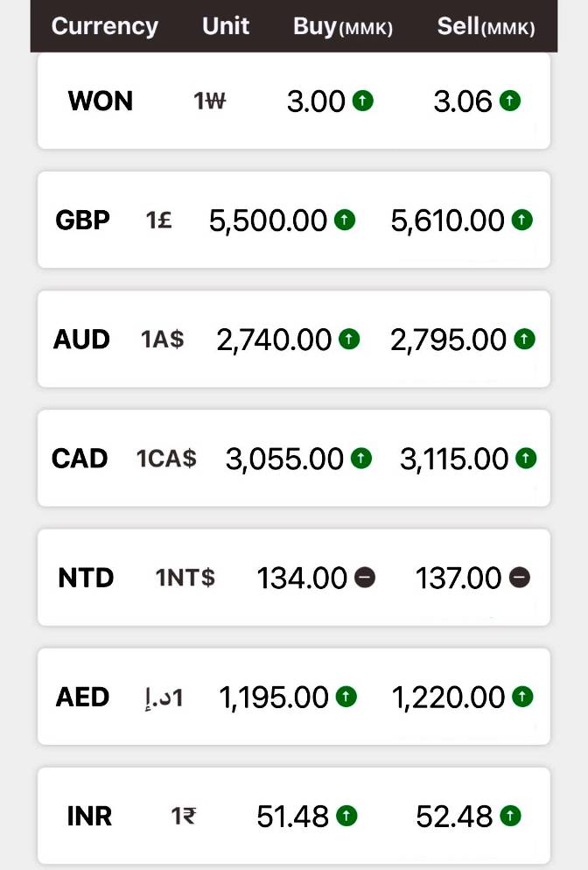Click the Currency column header
Screen dimensions: 588x870
pyautogui.click(x=105, y=26)
